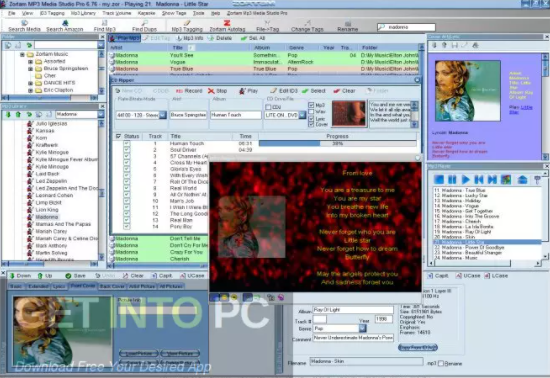The height and width of the screenshot is (378, 550).
Task: Open the Search Amazon tool
Action: (x=65, y=26)
